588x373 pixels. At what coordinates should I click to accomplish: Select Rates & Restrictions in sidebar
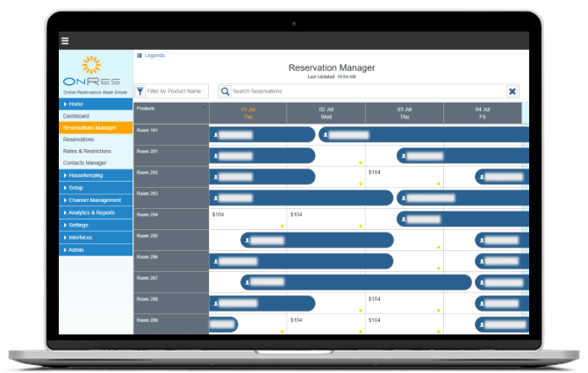coord(87,151)
